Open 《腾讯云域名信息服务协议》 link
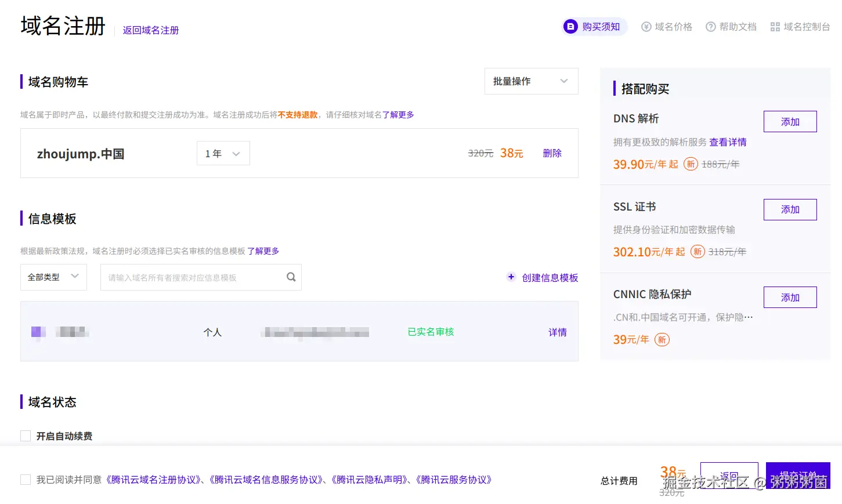The width and height of the screenshot is (842, 504). tap(266, 480)
